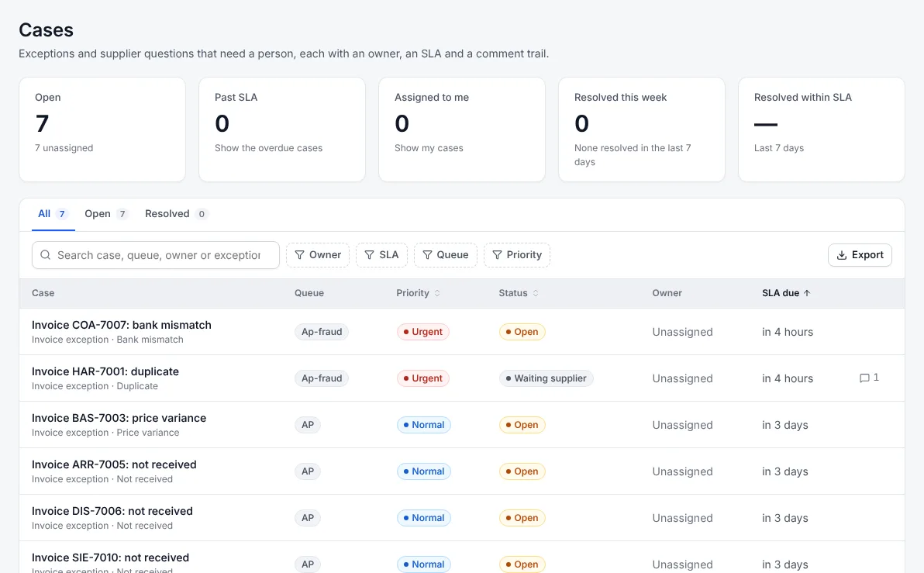Switch to the All tab
924x573 pixels.
[x=53, y=214]
